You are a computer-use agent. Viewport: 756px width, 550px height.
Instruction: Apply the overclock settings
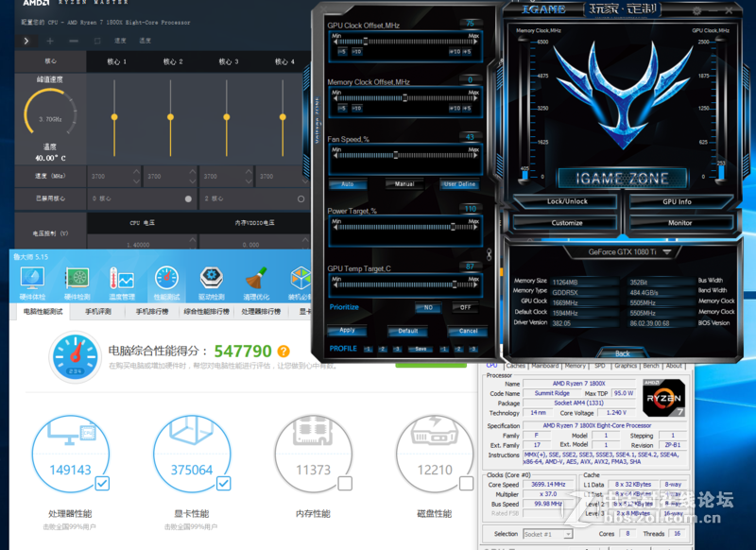[x=348, y=330]
